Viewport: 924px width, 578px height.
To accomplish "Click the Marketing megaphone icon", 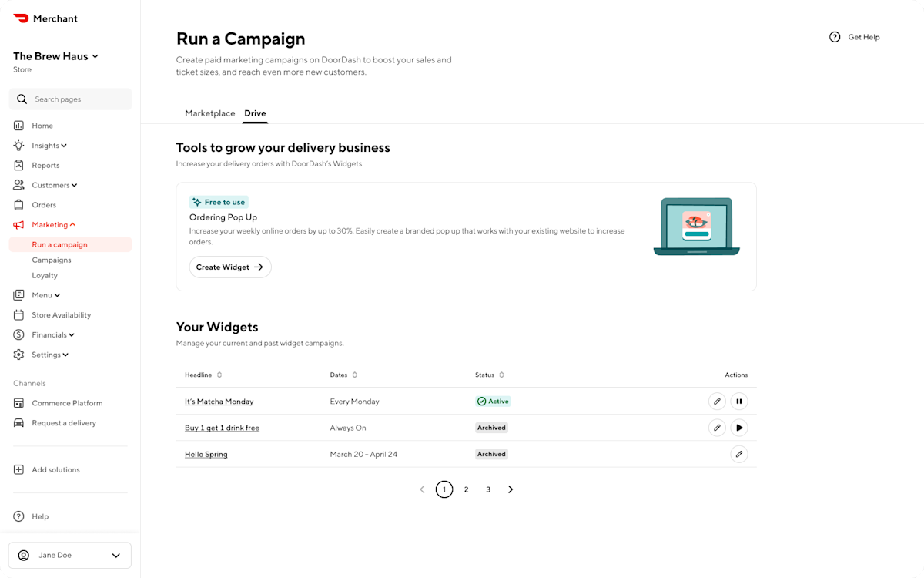I will (x=18, y=225).
